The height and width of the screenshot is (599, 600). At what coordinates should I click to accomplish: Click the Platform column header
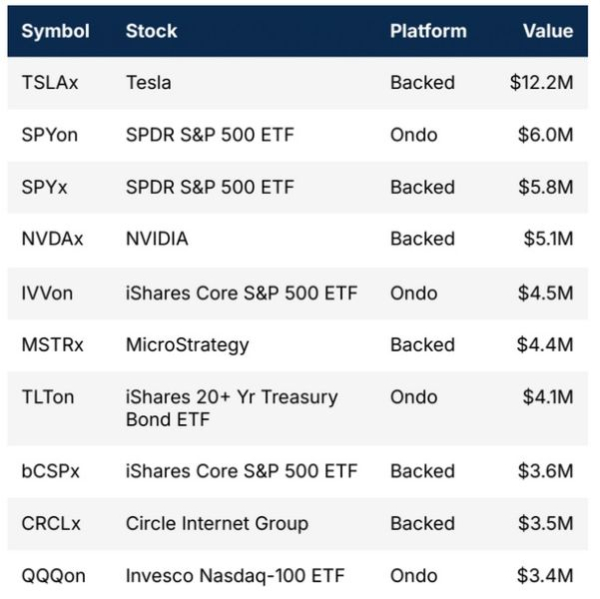click(x=428, y=31)
